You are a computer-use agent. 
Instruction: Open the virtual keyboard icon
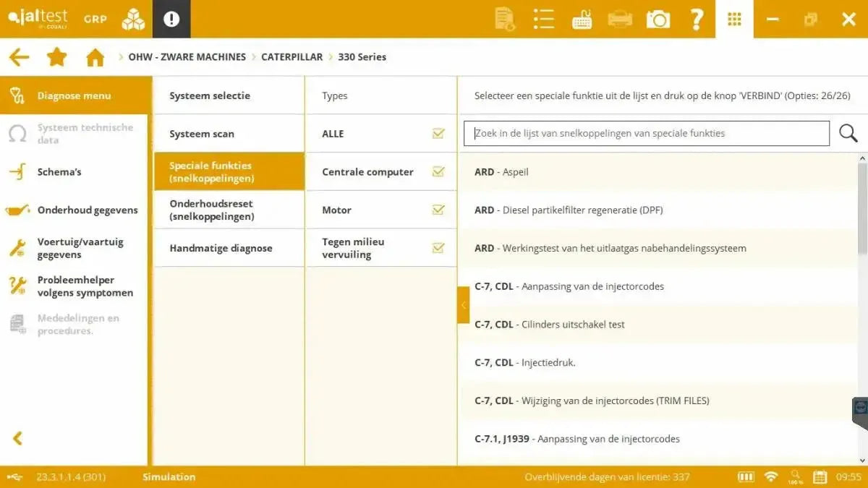coord(581,19)
